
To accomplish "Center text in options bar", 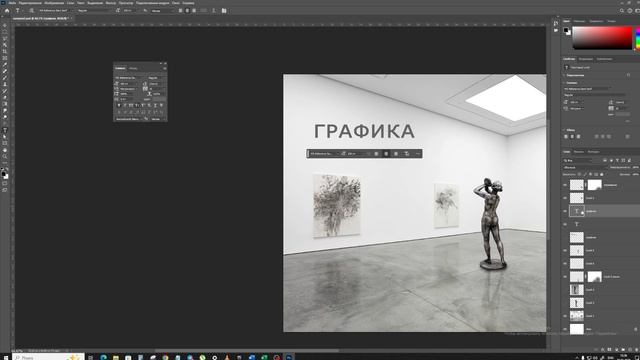I will tap(187, 11).
